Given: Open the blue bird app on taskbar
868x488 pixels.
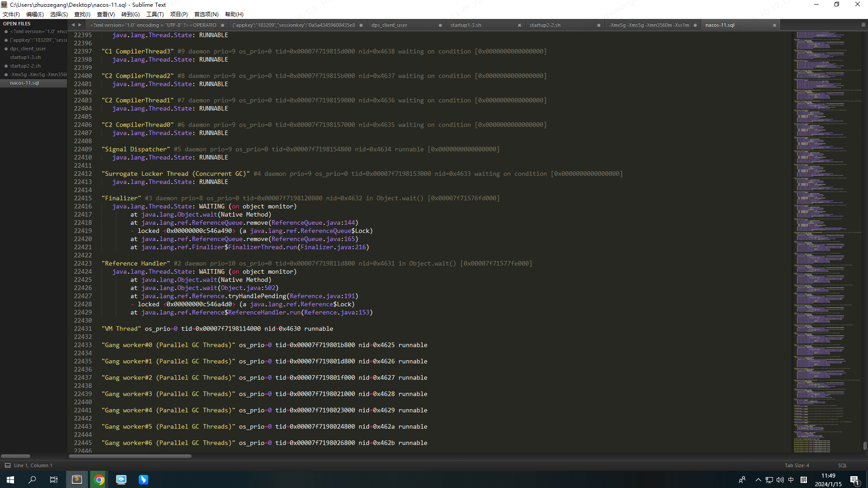Looking at the screenshot, I should [x=144, y=479].
